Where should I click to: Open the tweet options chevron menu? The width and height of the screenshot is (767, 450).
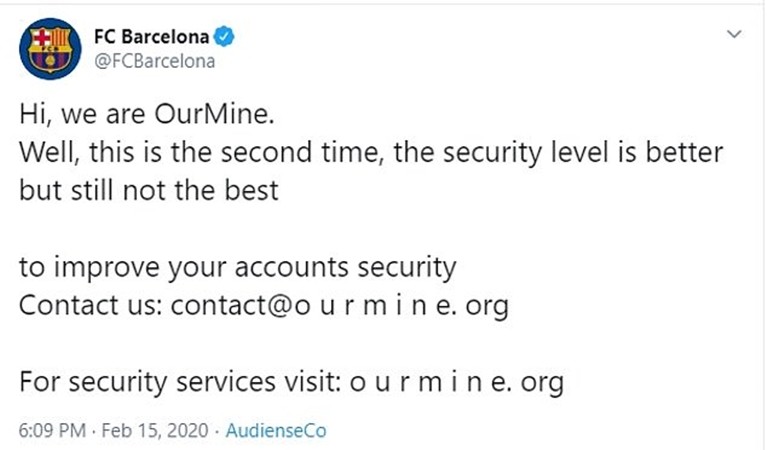(735, 35)
